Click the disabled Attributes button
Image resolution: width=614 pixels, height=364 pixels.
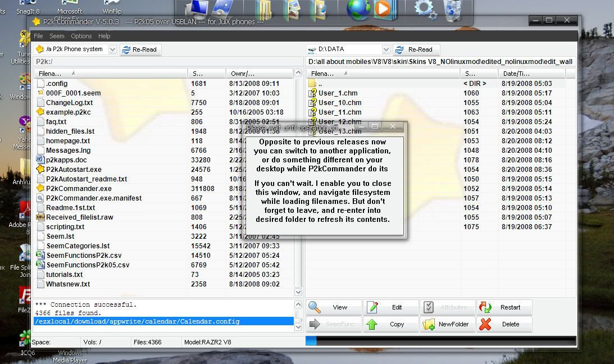point(447,307)
